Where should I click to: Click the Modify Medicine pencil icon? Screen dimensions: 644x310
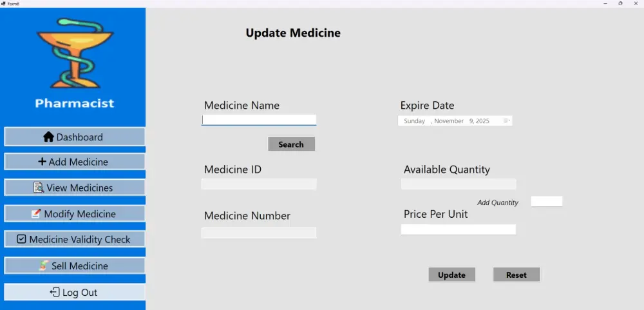pos(36,214)
